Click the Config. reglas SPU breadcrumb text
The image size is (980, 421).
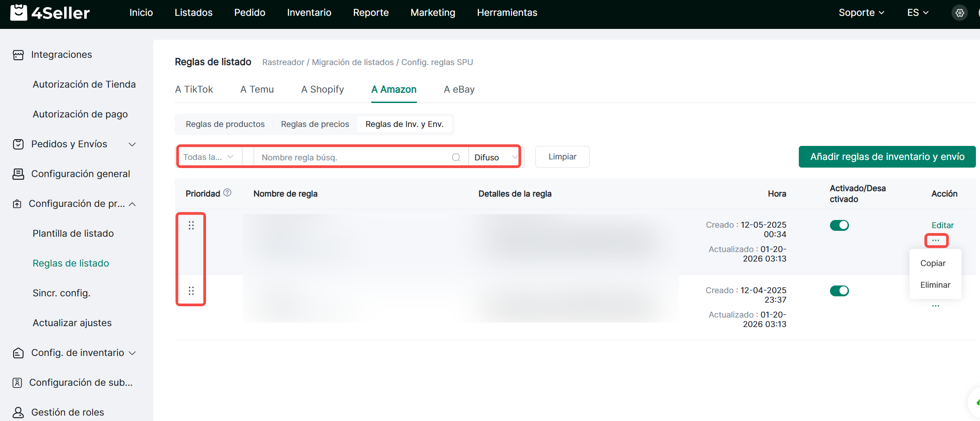point(437,62)
